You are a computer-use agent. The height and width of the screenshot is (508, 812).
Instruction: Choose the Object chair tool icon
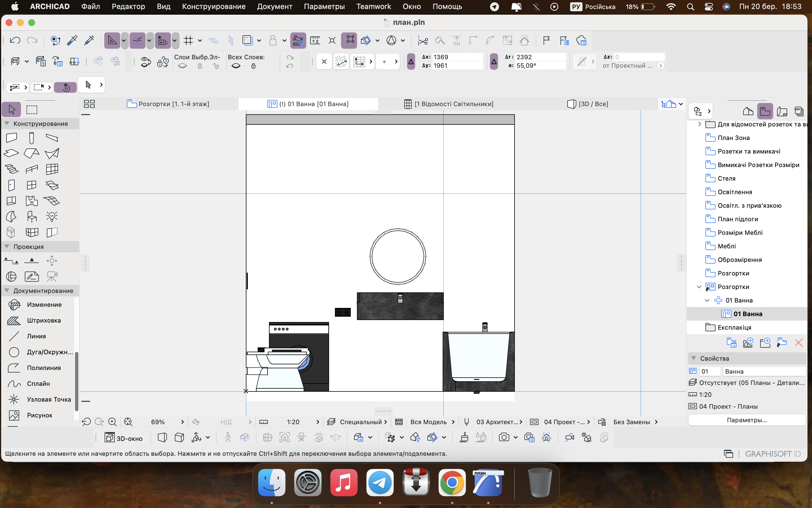coord(32,216)
